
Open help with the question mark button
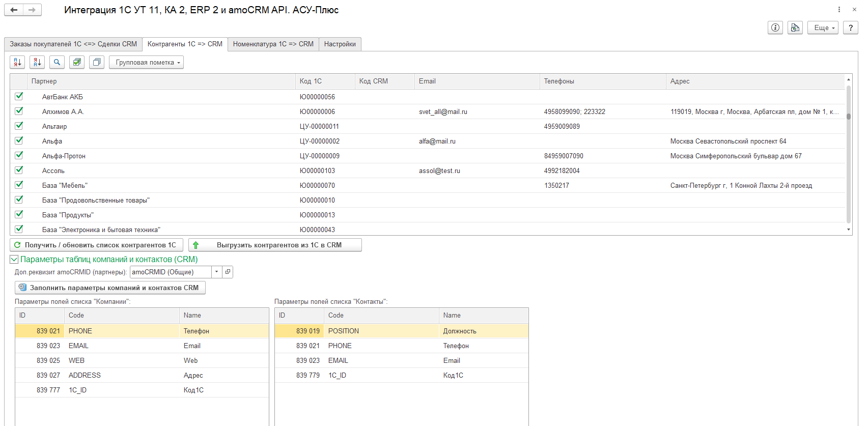pyautogui.click(x=851, y=27)
